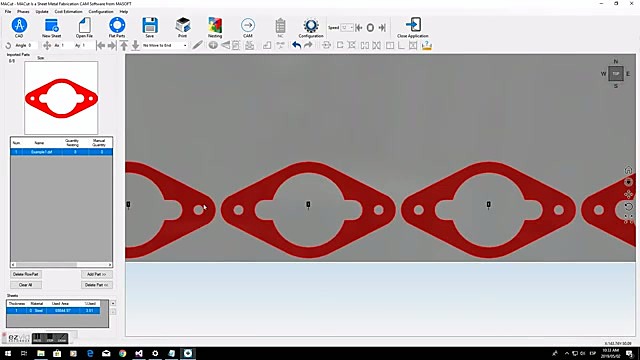Click the Angle input field
This screenshot has width=640, height=360.
click(33, 45)
